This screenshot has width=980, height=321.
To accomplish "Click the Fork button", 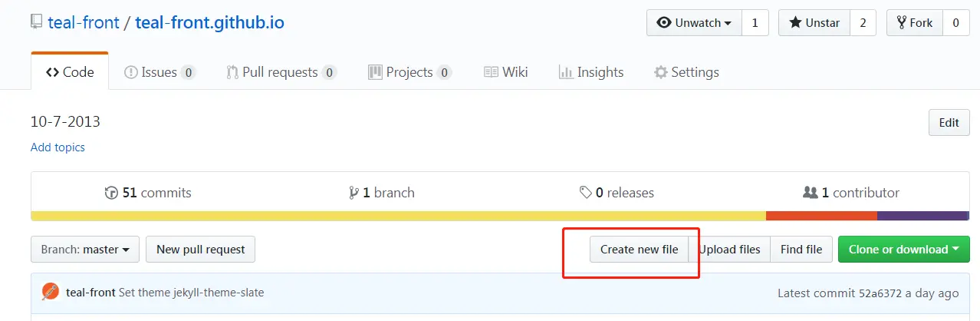I will pos(914,23).
